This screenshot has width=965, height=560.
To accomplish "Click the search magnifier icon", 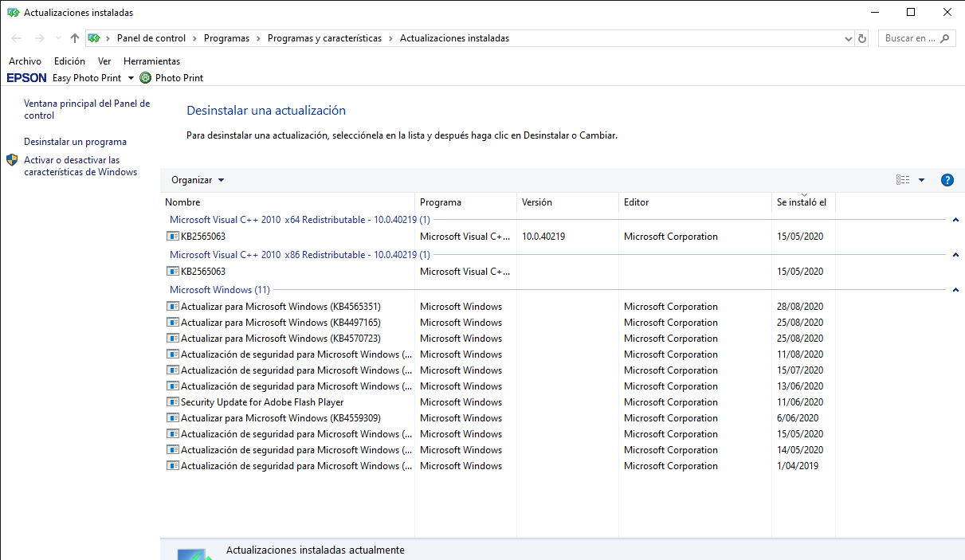I will click(945, 38).
